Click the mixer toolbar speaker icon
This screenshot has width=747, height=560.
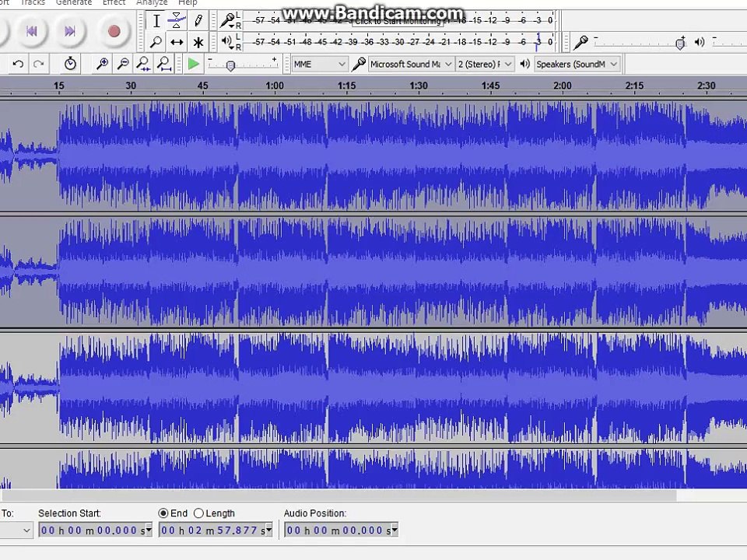tap(700, 42)
